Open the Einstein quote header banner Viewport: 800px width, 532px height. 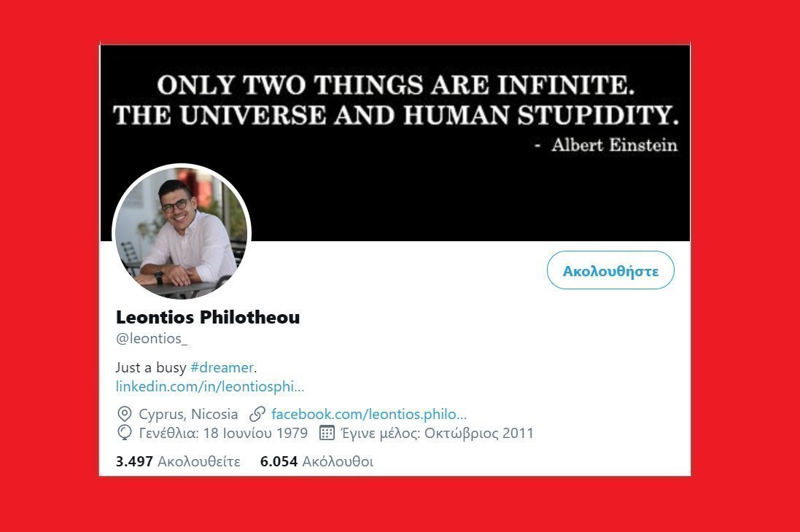coord(395,143)
